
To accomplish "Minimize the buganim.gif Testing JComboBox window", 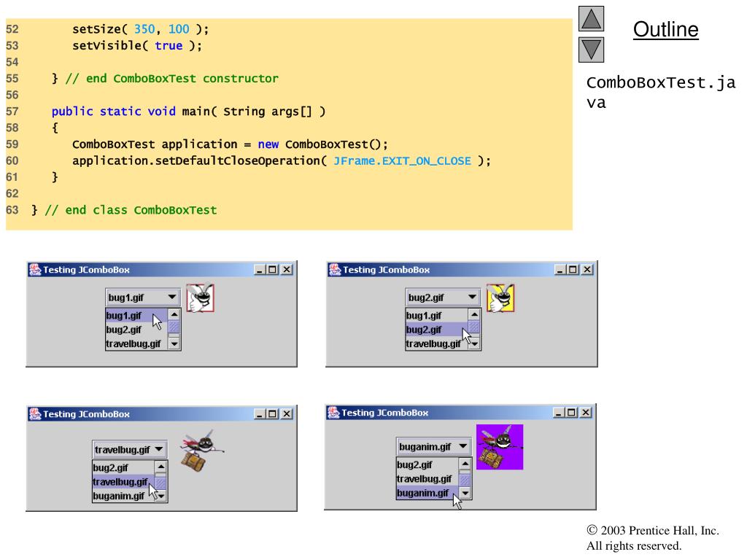I will point(559,413).
